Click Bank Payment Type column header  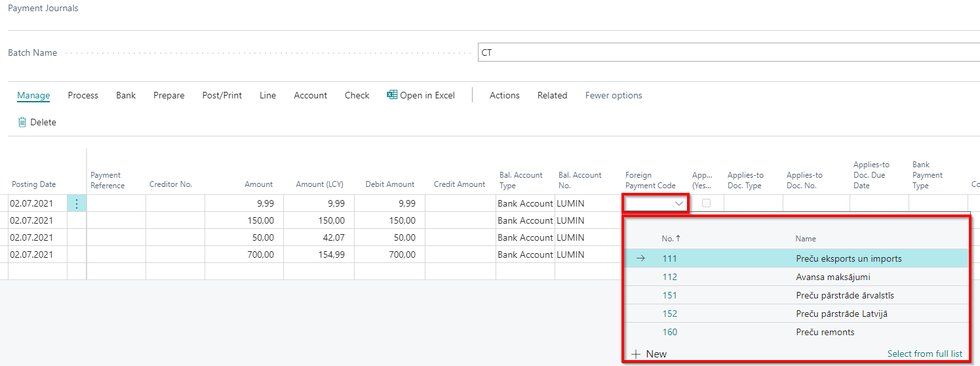click(928, 175)
